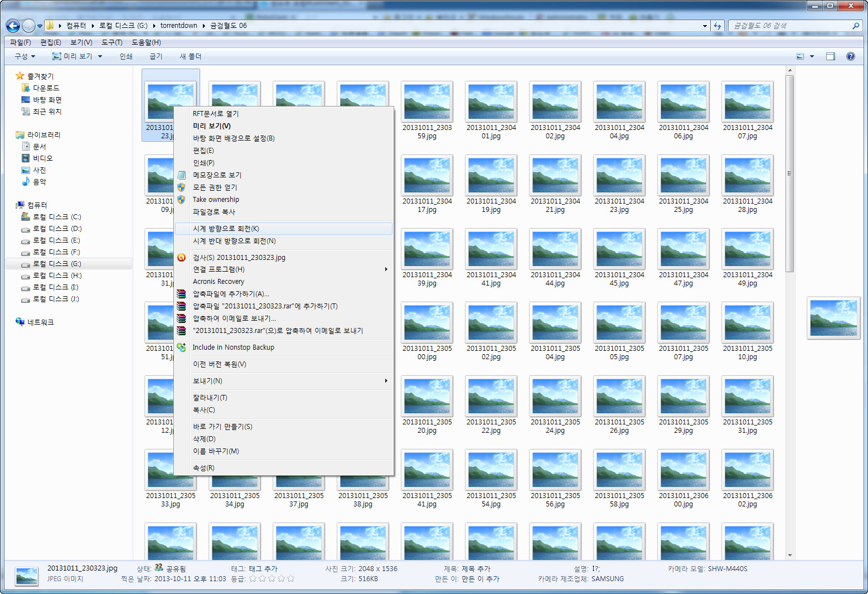Choose 바탕 화면 배경으로 설정(B)
Screen dimensions: 868x594
283,138
